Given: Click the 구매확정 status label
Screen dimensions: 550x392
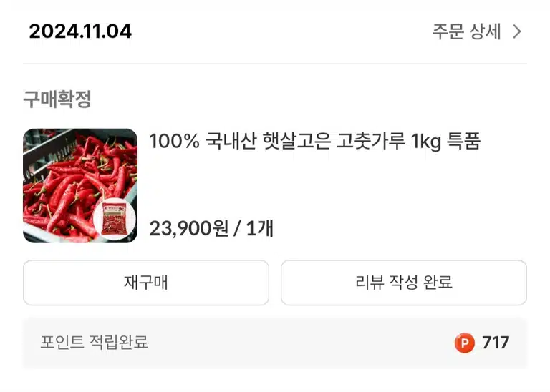Looking at the screenshot, I should [57, 99].
